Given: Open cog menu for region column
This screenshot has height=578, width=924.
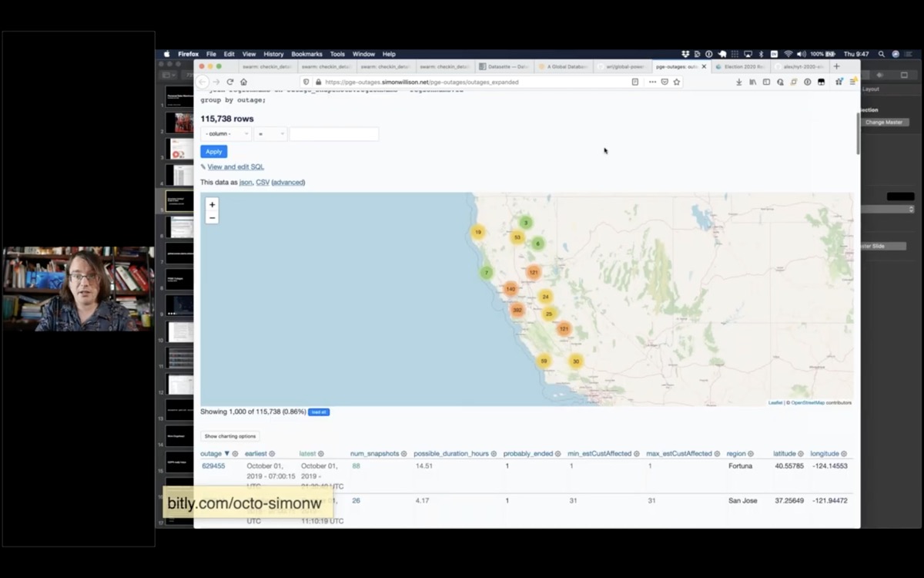Looking at the screenshot, I should click(x=751, y=454).
